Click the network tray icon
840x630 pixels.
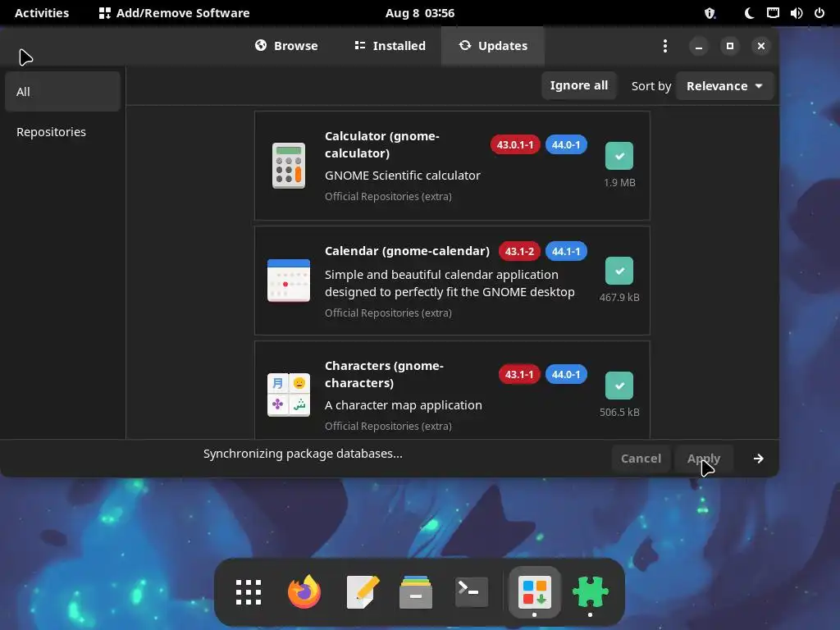click(x=773, y=13)
